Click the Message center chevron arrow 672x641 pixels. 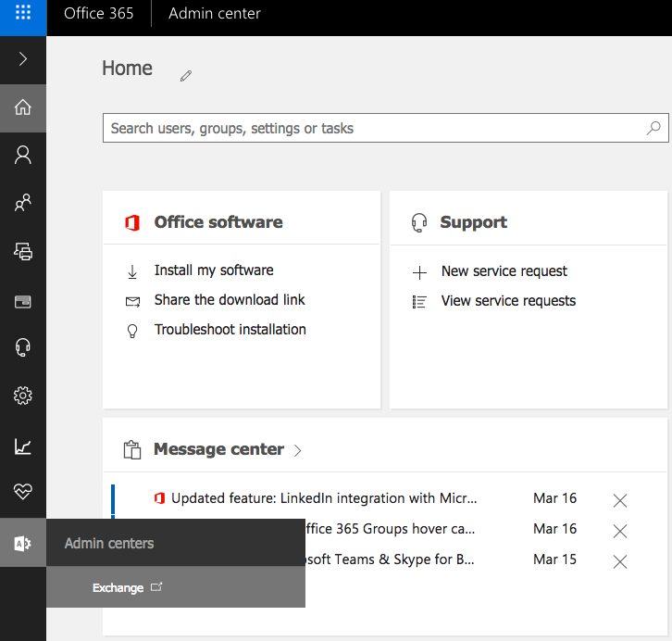click(x=298, y=450)
